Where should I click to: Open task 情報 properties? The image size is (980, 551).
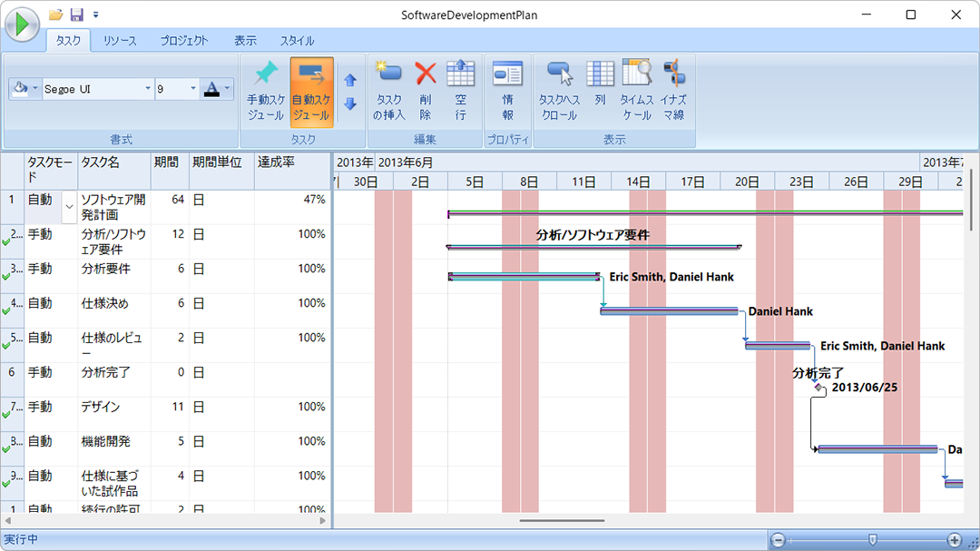point(507,92)
